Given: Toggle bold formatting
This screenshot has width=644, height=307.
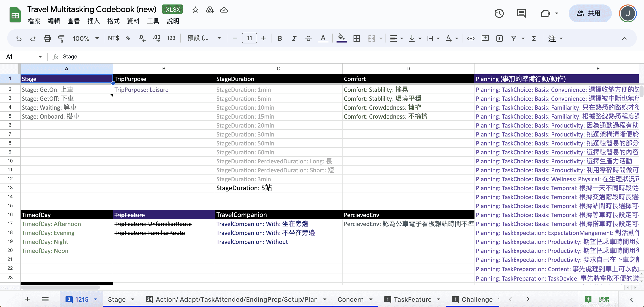Looking at the screenshot, I should 280,38.
